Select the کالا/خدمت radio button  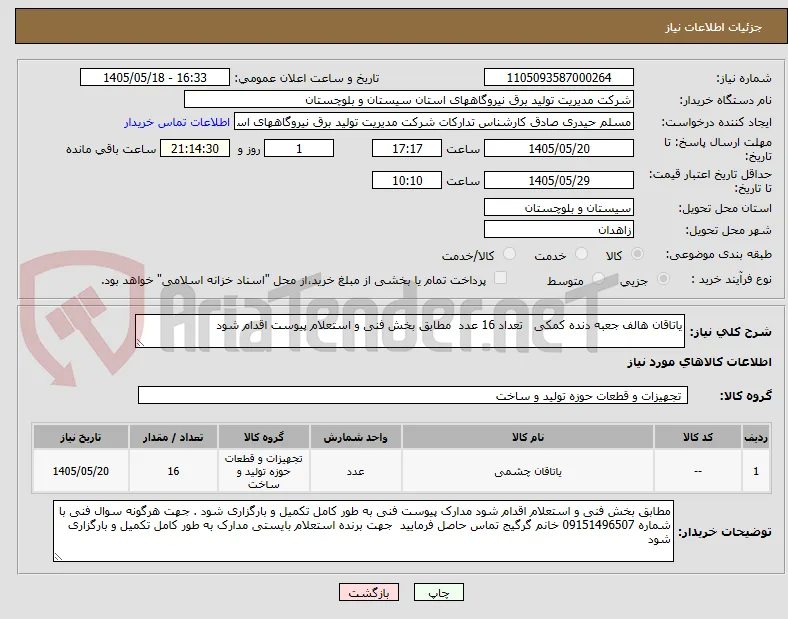pos(510,254)
